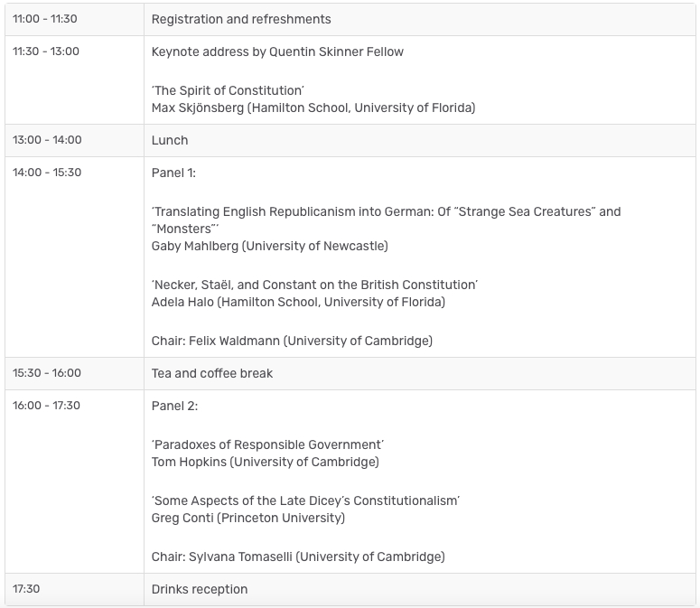The height and width of the screenshot is (608, 700).
Task: Click 'Necker, Staël, and Constant' talk title
Action: point(314,285)
